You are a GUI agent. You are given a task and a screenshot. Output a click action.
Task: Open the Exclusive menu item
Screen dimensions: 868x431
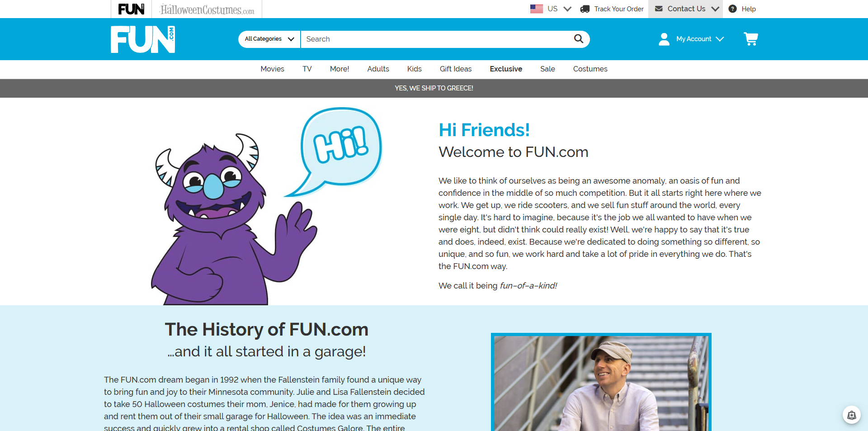click(506, 69)
